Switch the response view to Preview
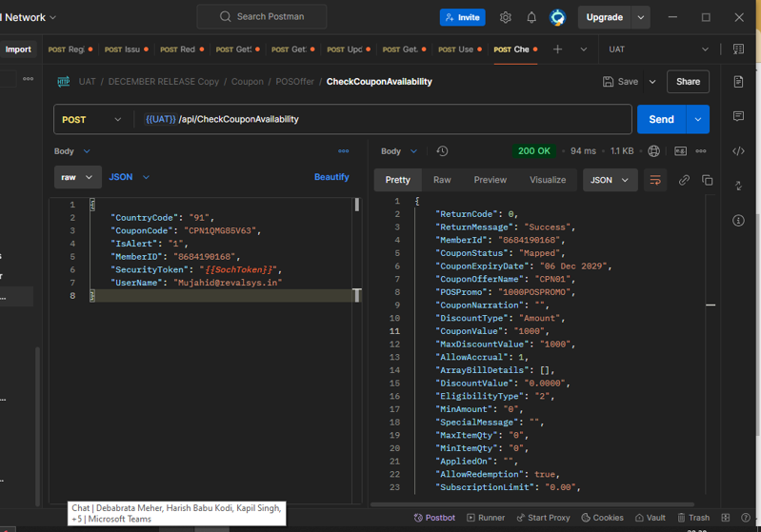The image size is (761, 532). pos(490,180)
